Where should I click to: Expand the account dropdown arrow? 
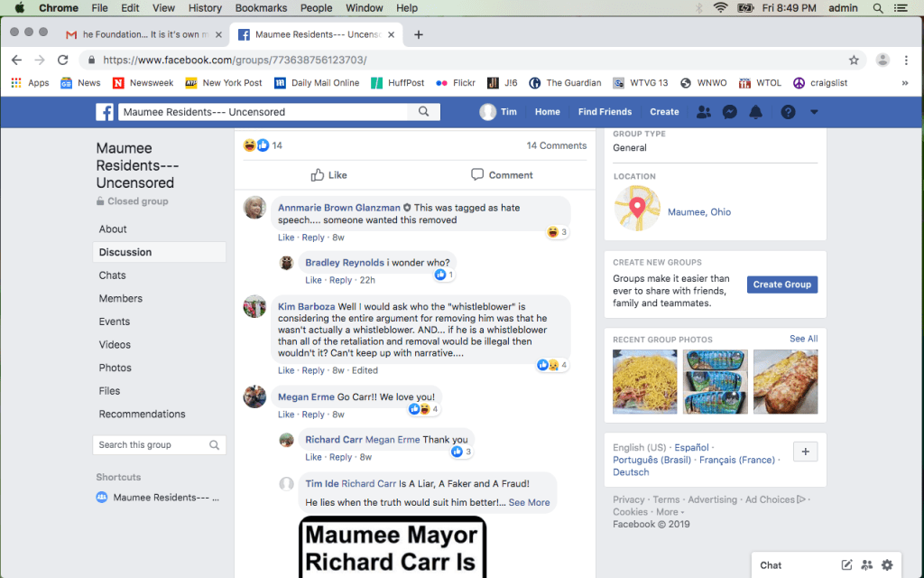[814, 112]
